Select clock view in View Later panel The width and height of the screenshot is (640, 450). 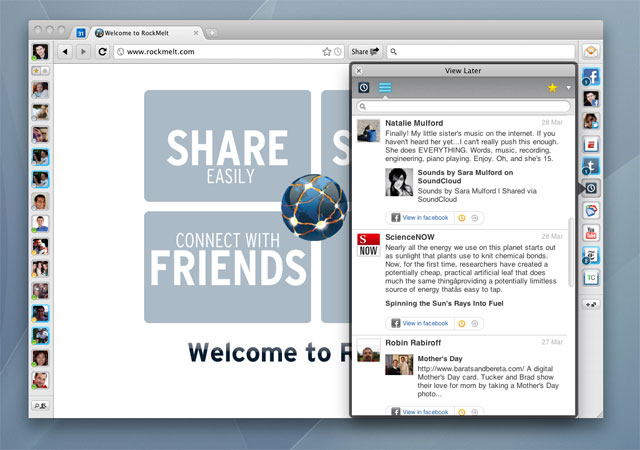click(364, 87)
